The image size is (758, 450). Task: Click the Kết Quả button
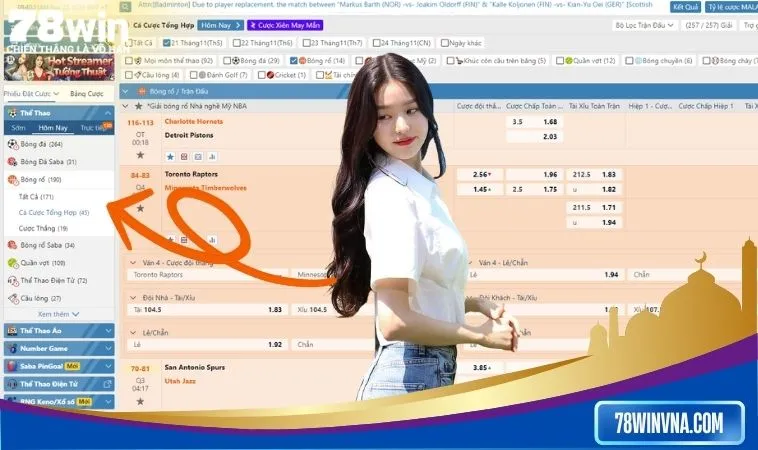tap(685, 7)
